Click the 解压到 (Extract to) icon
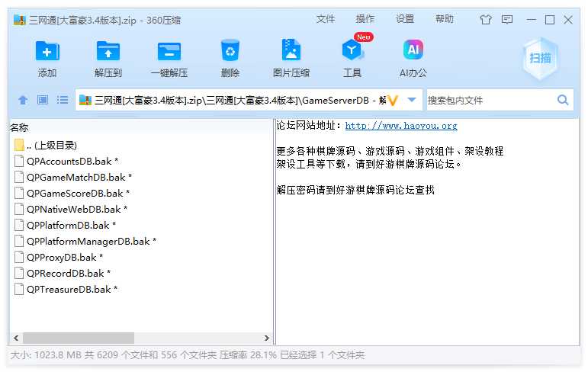Image resolution: width=588 pixels, height=372 pixels. pos(108,50)
